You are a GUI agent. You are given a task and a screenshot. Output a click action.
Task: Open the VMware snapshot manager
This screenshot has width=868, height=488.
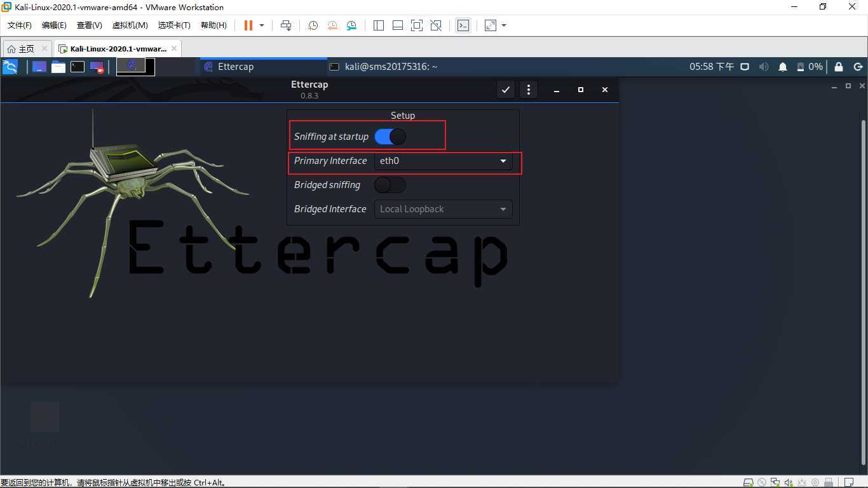pos(351,25)
